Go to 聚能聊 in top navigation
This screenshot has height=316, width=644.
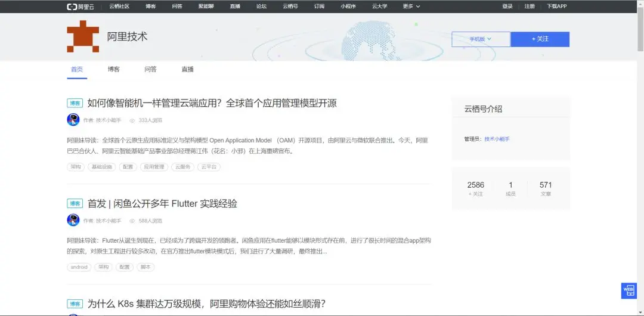click(x=206, y=6)
